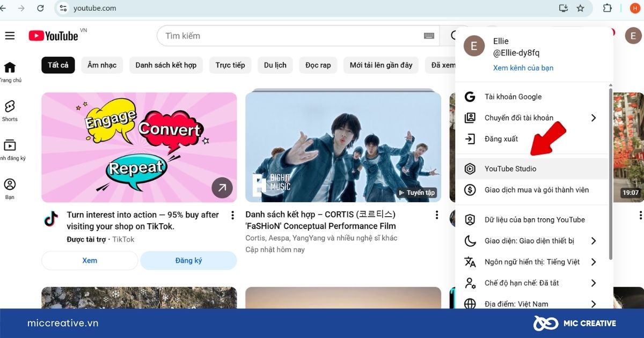Click 'Cập nhật hôm nay' text
The width and height of the screenshot is (644, 338).
[275, 249]
